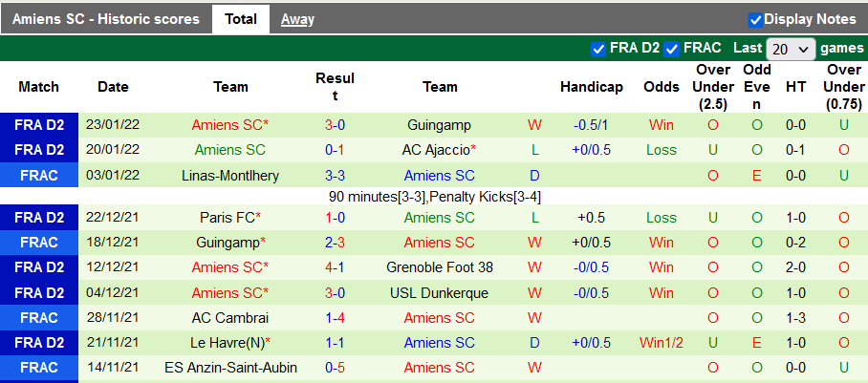This screenshot has height=383, width=868.
Task: Open Guingamp team link from 23/01/22 match
Action: [x=439, y=125]
